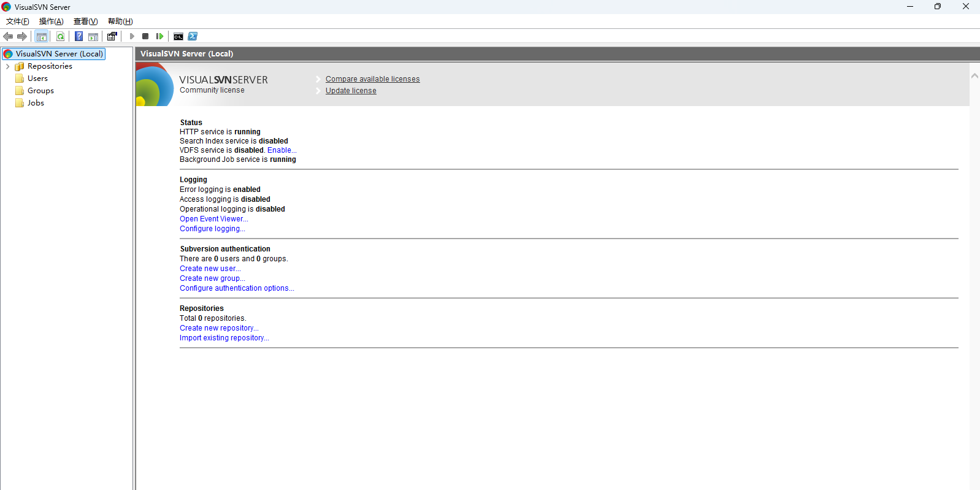980x490 pixels.
Task: Click the Create new group... link
Action: click(x=212, y=278)
